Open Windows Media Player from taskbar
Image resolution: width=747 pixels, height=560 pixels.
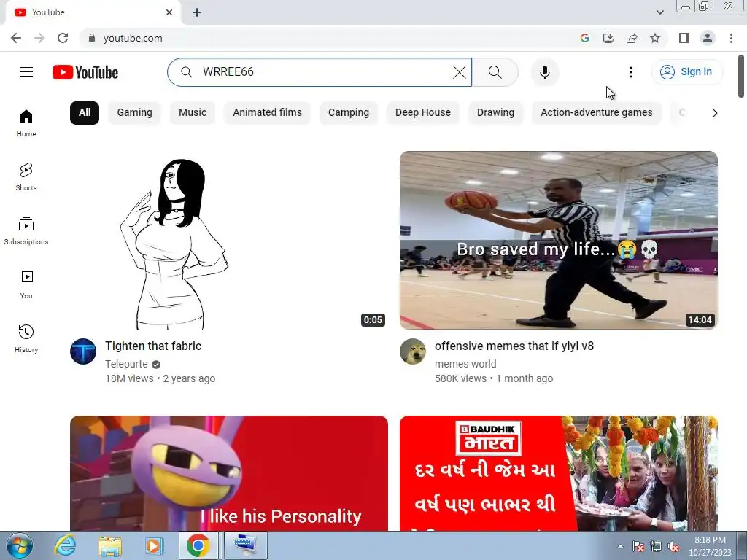[153, 545]
